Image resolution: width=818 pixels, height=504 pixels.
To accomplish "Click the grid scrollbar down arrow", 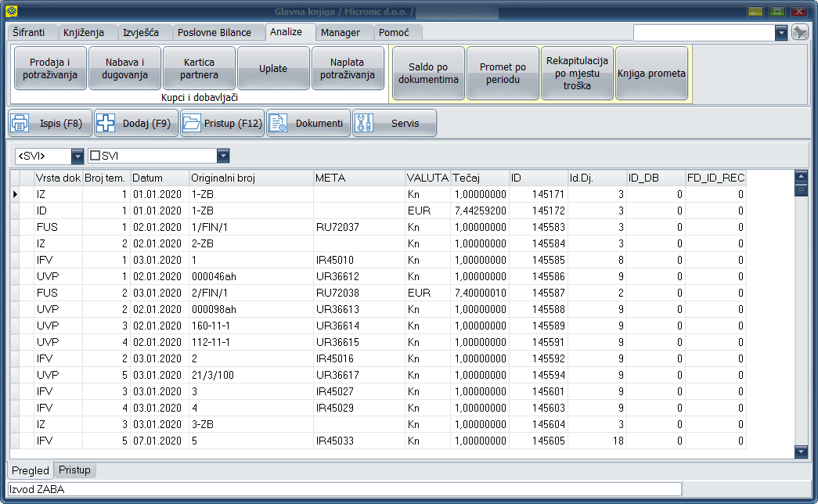I will 801,452.
